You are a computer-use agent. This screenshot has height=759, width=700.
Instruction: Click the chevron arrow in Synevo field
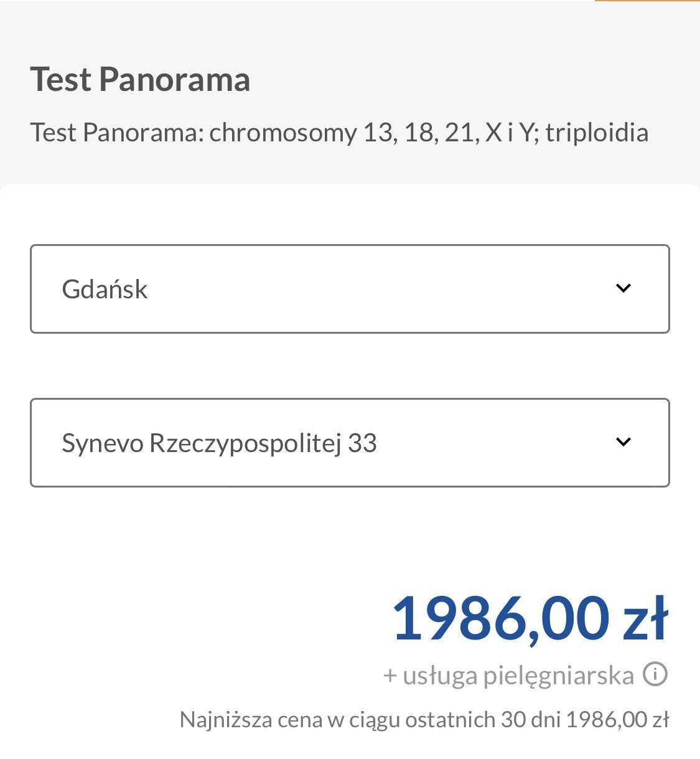coord(623,442)
